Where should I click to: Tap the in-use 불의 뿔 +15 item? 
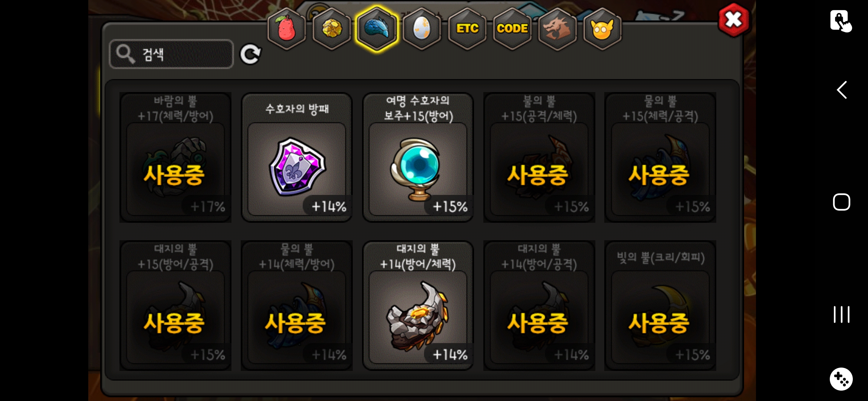click(539, 157)
